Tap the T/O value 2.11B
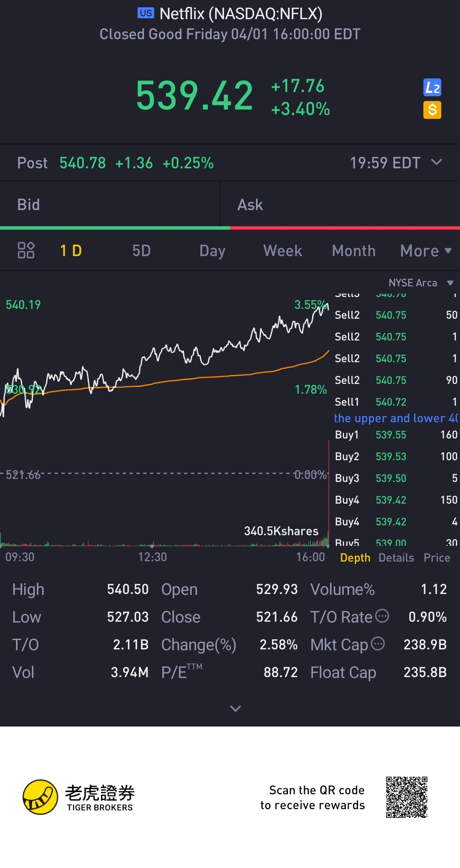Screen dimensions: 460x868 point(131,645)
